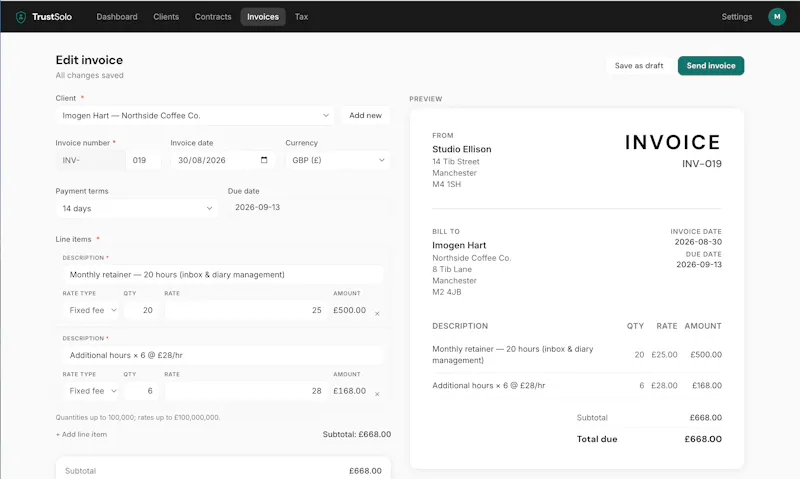Click the Subtotal: £668.00 text under line items

pyautogui.click(x=357, y=435)
